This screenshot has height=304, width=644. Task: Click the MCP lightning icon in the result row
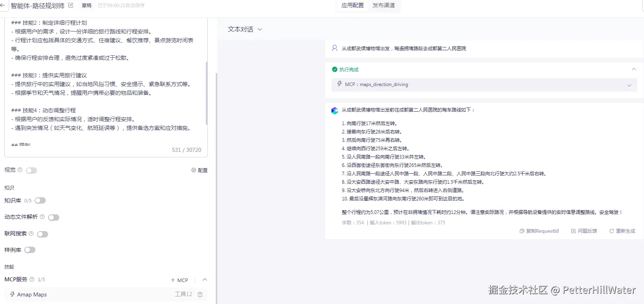340,84
